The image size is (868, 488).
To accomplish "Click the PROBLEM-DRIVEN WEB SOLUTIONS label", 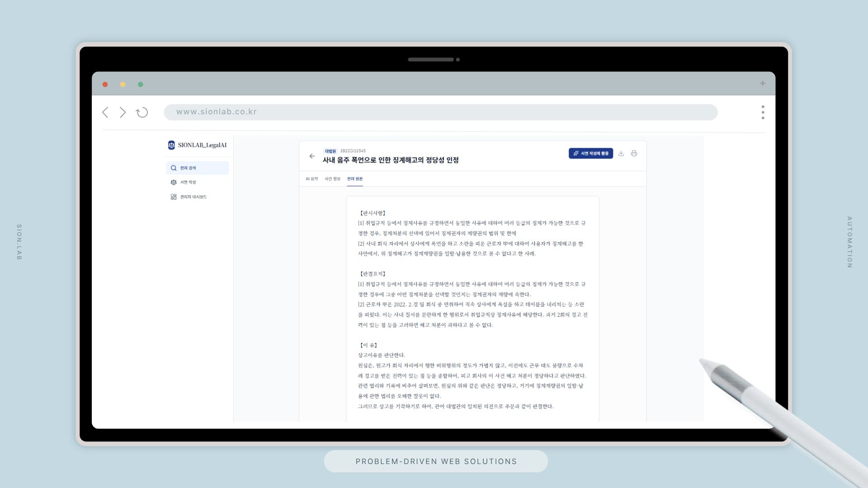I will 436,461.
